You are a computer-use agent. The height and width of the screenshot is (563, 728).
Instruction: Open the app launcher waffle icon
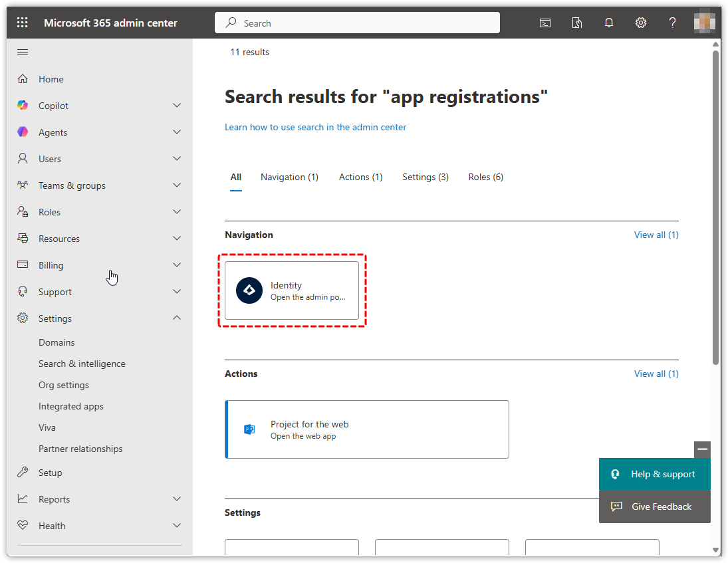pos(23,23)
